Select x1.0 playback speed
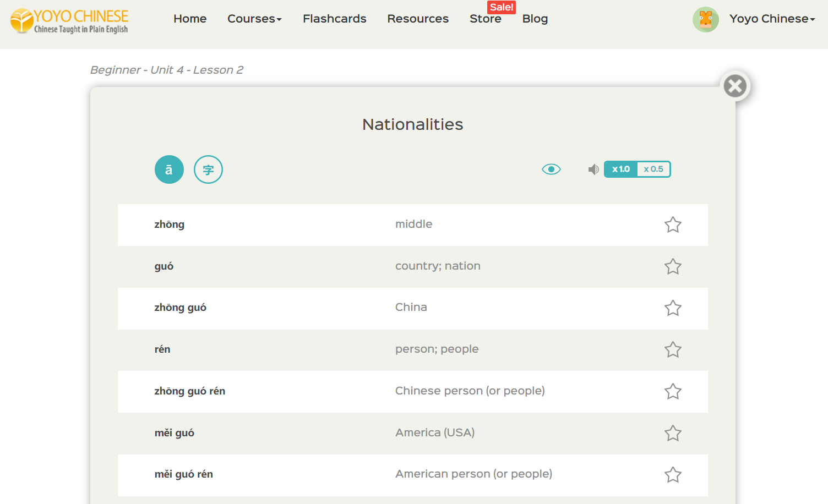The image size is (828, 504). pos(621,169)
